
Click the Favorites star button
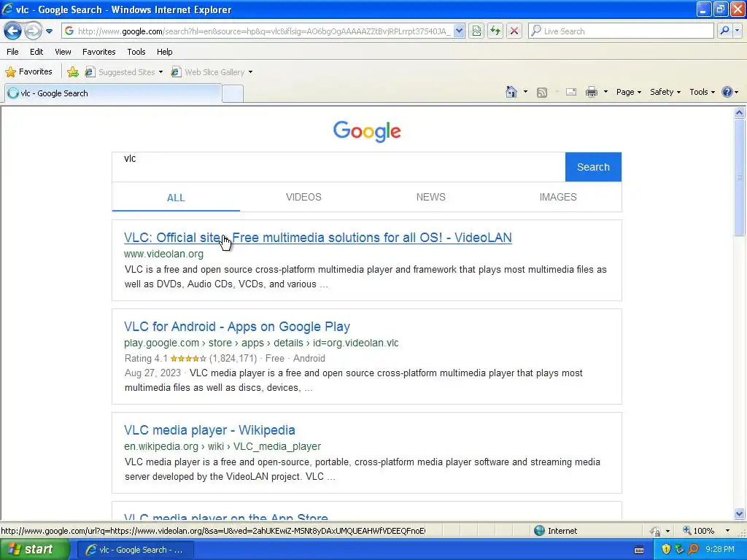point(28,72)
